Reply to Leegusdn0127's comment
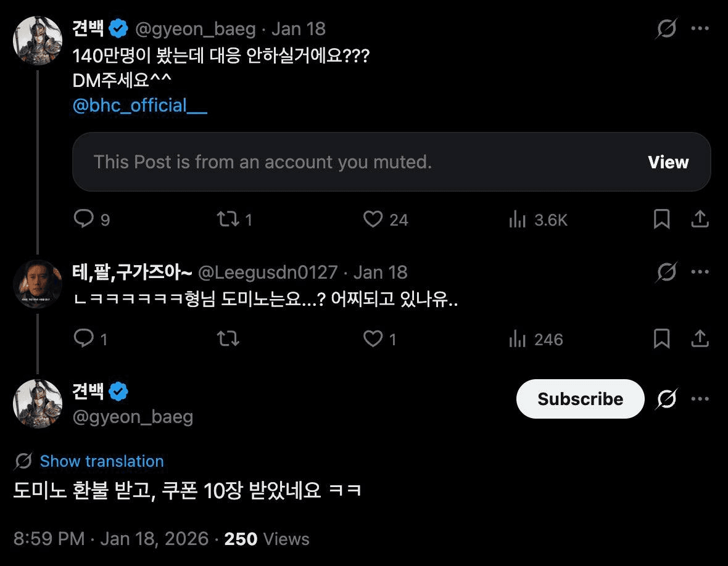This screenshot has width=728, height=566. click(83, 338)
